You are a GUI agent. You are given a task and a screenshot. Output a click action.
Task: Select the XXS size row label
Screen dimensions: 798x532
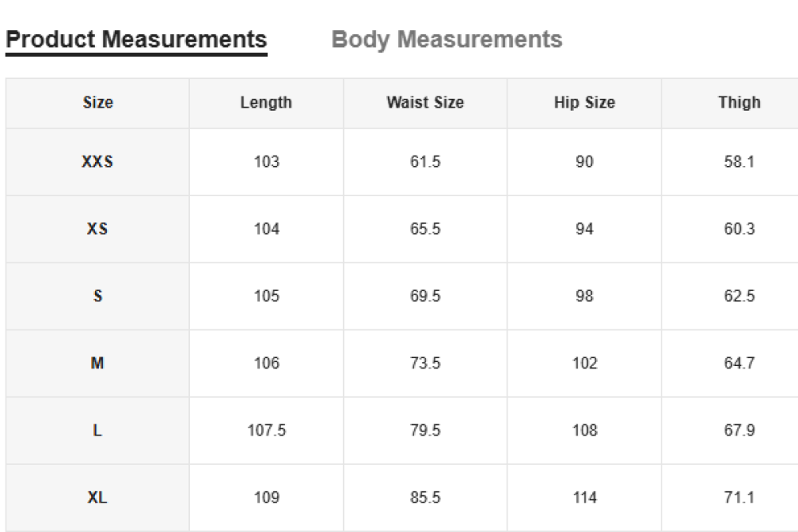(97, 162)
